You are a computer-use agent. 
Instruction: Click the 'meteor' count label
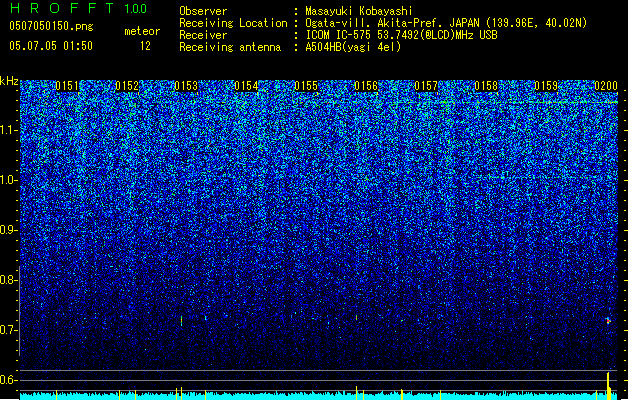(142, 31)
